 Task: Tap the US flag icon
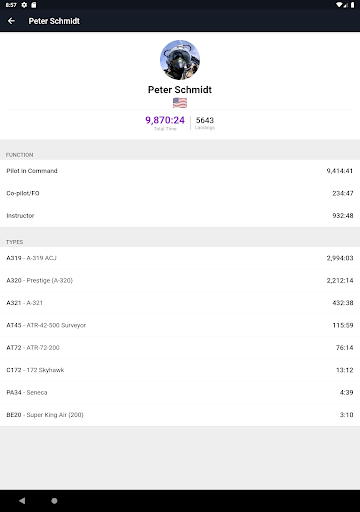(x=180, y=103)
